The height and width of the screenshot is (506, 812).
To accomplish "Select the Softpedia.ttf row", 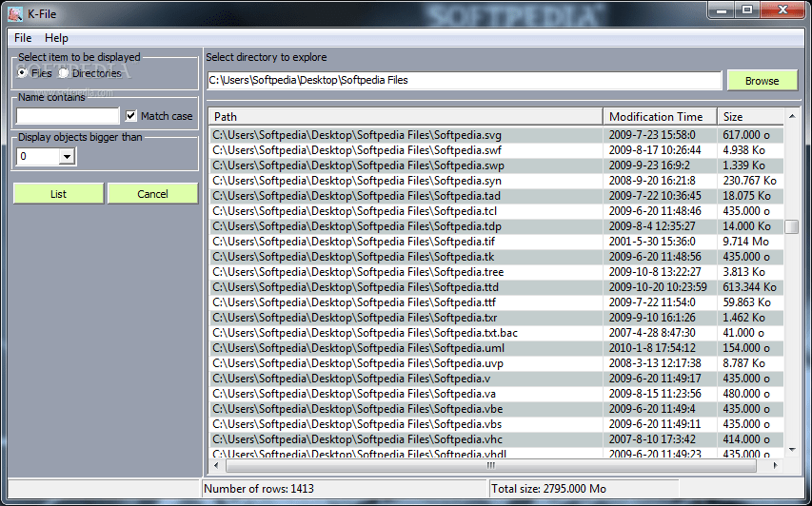I will (x=496, y=302).
